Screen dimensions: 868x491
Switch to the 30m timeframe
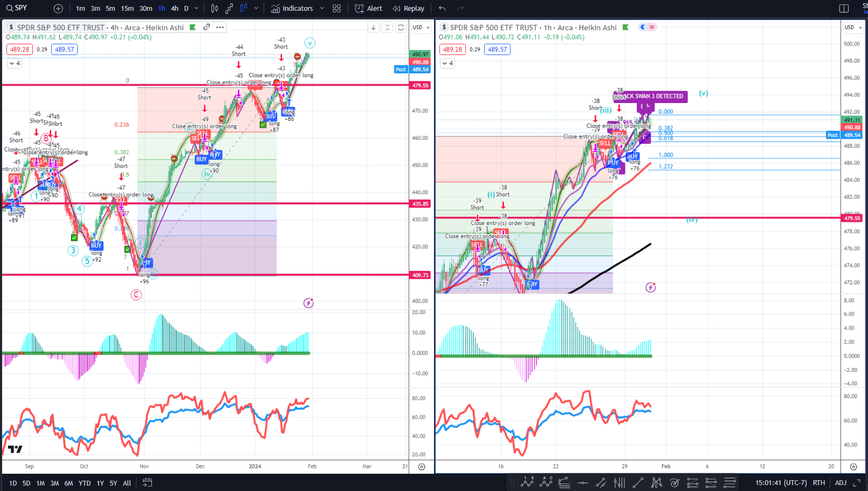click(x=146, y=9)
